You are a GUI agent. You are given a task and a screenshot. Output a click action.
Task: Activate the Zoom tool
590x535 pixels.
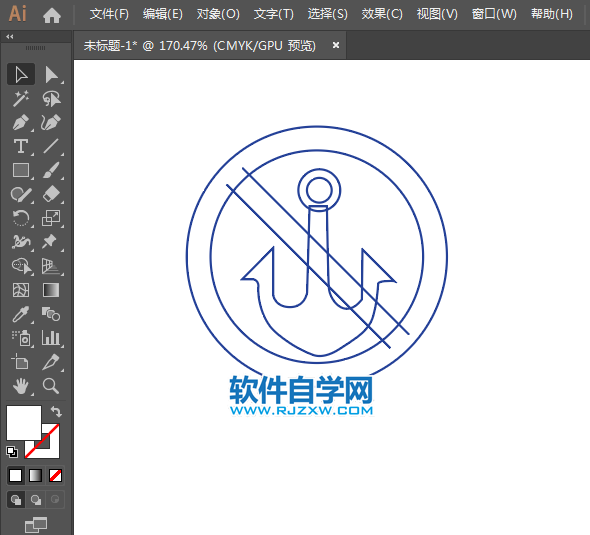coord(51,386)
